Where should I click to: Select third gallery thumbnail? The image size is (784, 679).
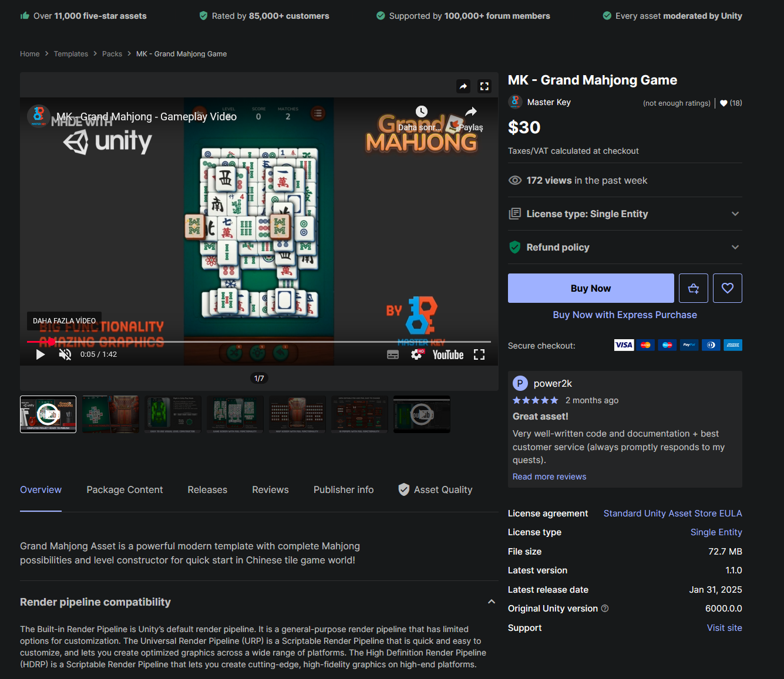point(173,414)
